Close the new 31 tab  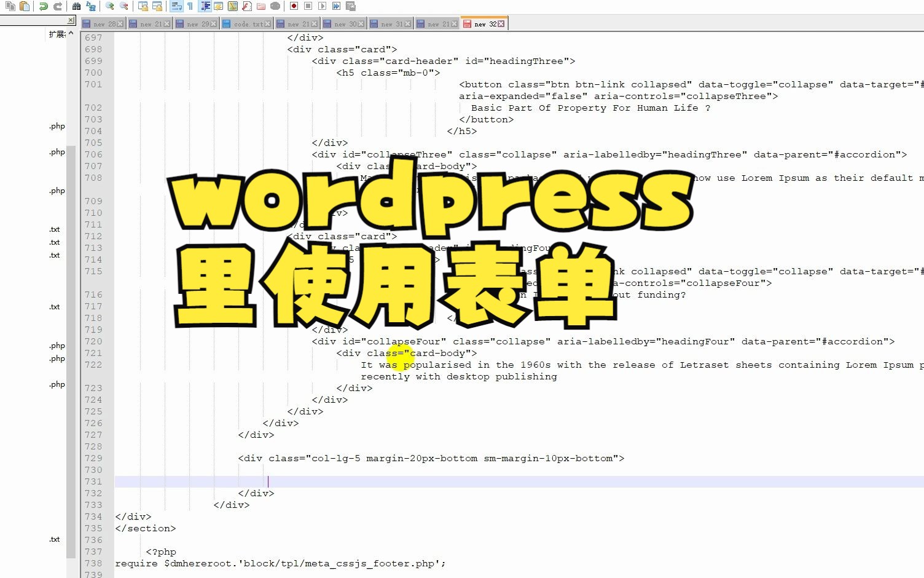point(408,24)
